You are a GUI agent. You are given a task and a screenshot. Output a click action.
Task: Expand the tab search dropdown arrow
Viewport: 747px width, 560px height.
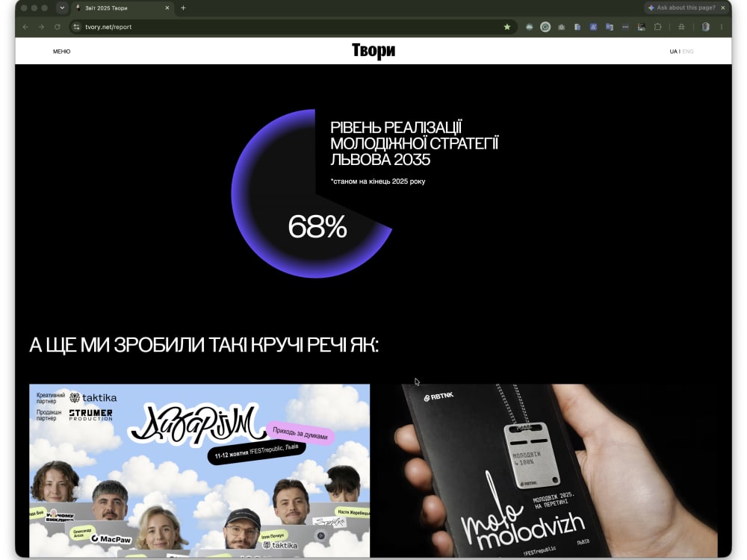[62, 8]
